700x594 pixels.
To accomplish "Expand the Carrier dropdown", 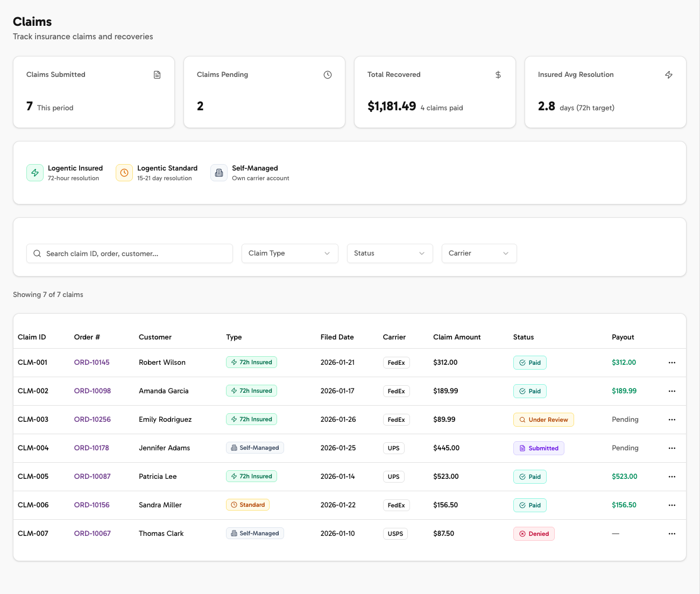I will [479, 253].
